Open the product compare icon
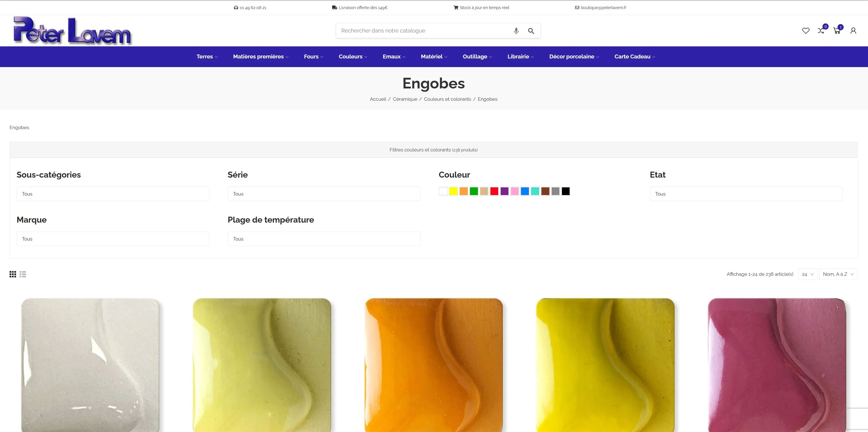 [x=821, y=31]
